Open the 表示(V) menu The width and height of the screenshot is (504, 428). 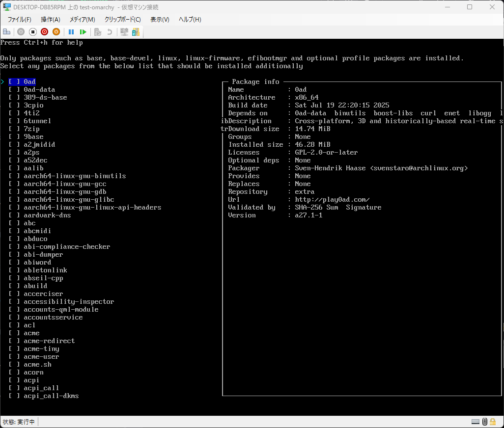point(160,19)
